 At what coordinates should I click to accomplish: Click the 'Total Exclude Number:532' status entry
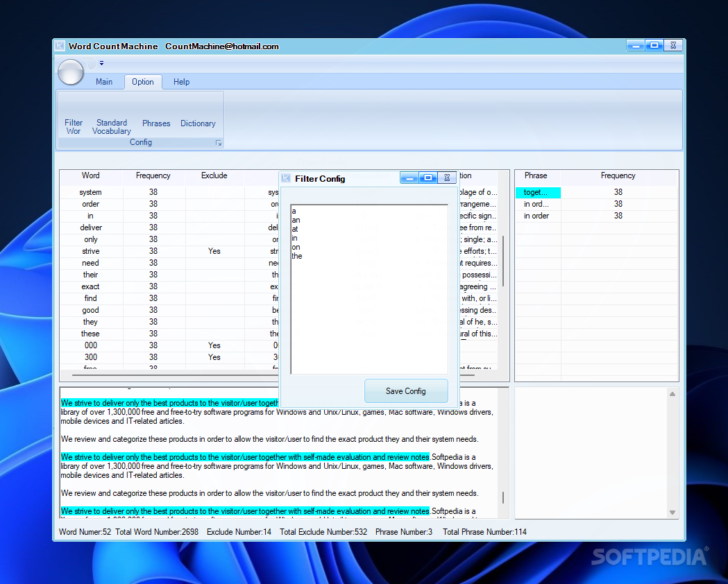323,532
